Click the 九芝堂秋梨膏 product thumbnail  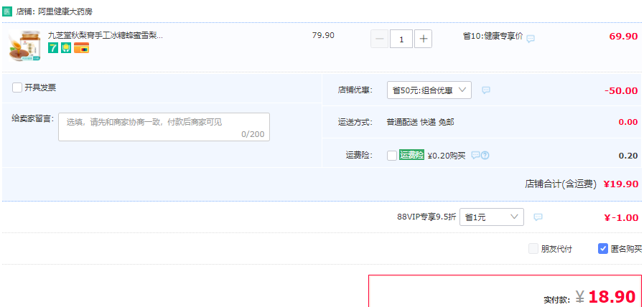pyautogui.click(x=24, y=47)
